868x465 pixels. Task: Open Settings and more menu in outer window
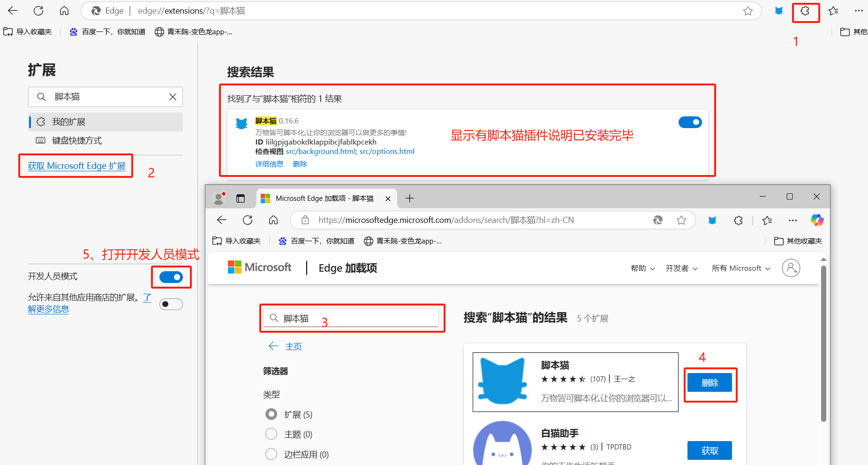(x=859, y=11)
